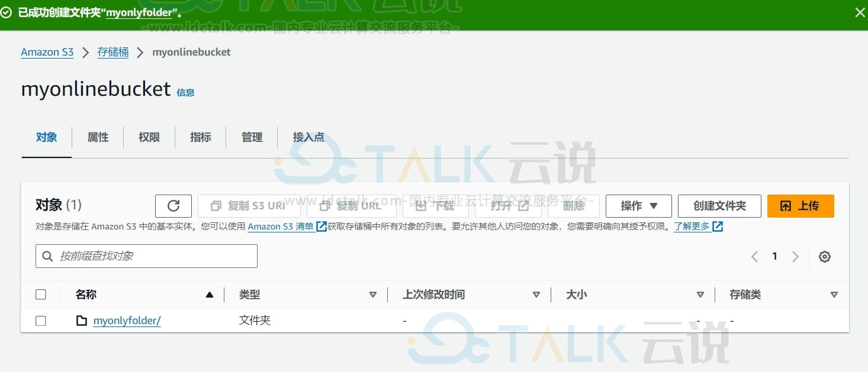Image resolution: width=868 pixels, height=372 pixels.
Task: Open the Amazon S3 清单 link
Action: (x=281, y=227)
